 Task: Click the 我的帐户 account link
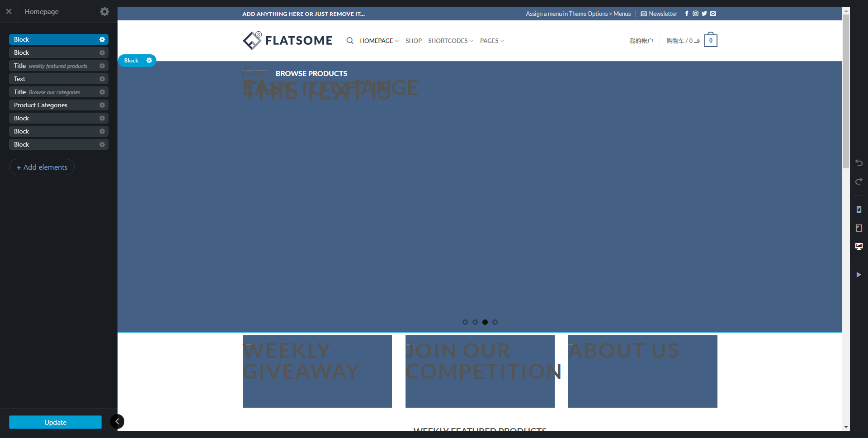[641, 41]
